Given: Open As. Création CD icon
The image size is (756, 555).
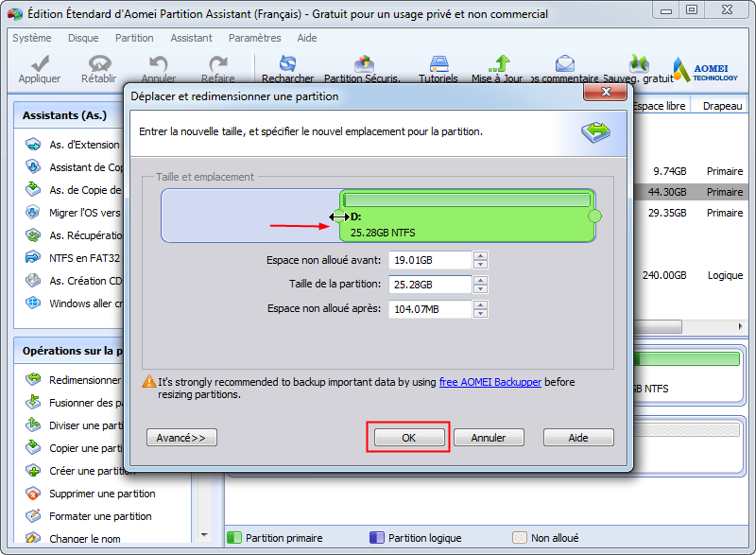Looking at the screenshot, I should [x=33, y=280].
